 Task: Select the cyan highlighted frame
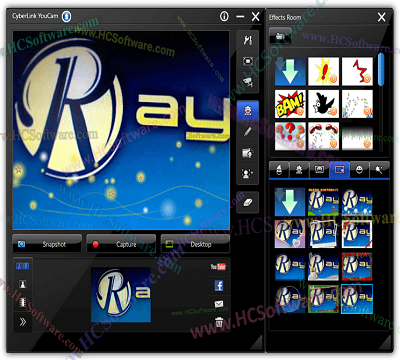click(357, 299)
